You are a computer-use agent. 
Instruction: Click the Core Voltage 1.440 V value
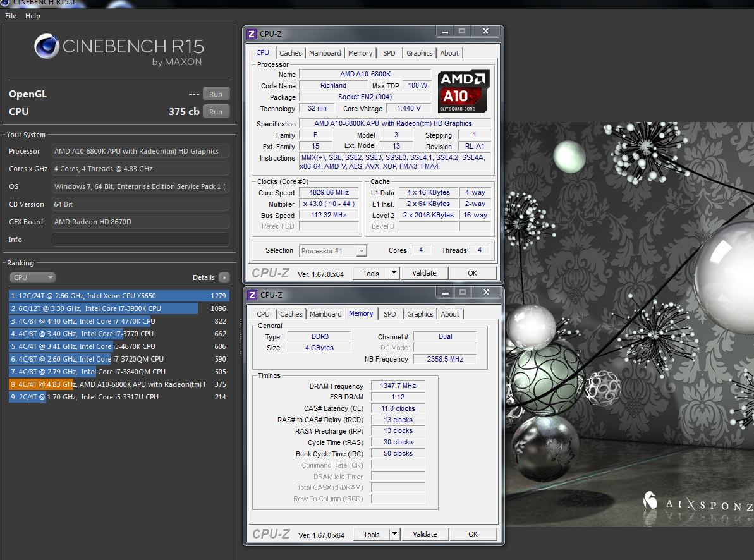coord(409,108)
